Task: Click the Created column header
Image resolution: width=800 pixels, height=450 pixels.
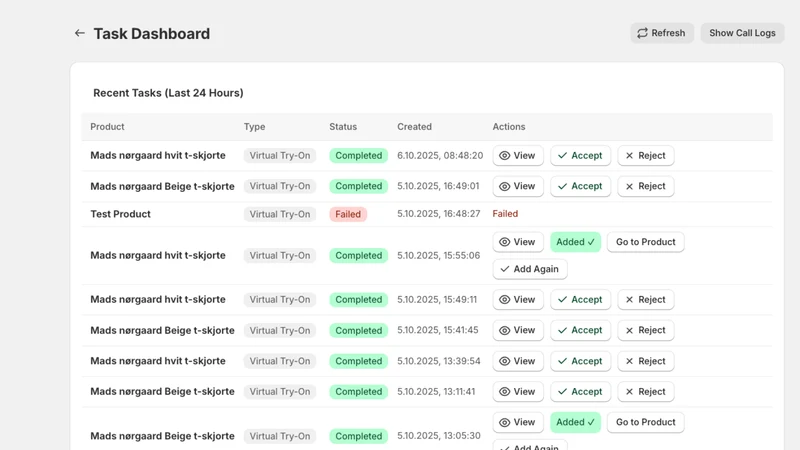Action: (414, 127)
